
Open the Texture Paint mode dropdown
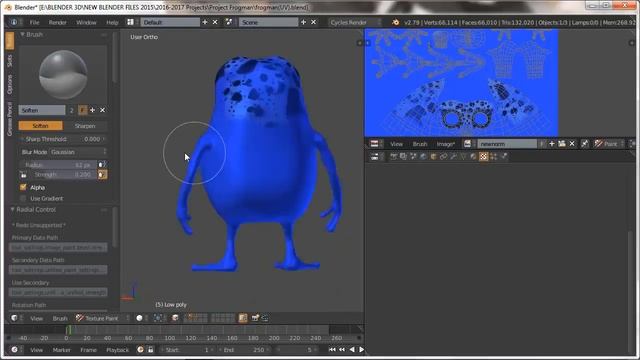102,318
